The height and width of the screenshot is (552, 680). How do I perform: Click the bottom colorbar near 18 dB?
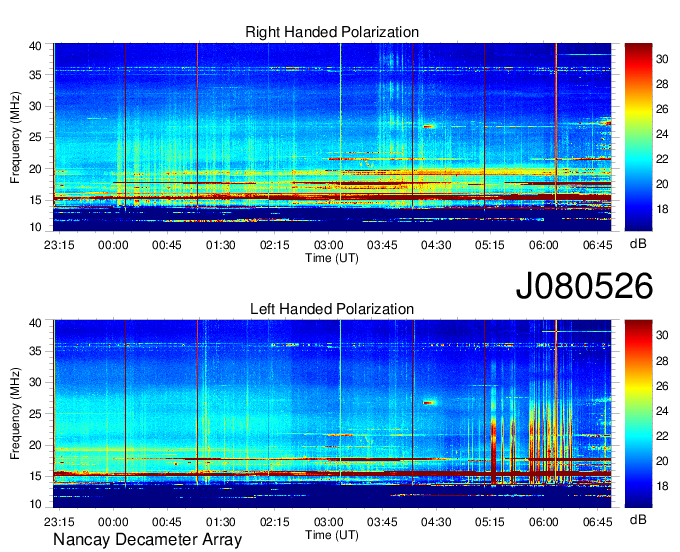[638, 487]
